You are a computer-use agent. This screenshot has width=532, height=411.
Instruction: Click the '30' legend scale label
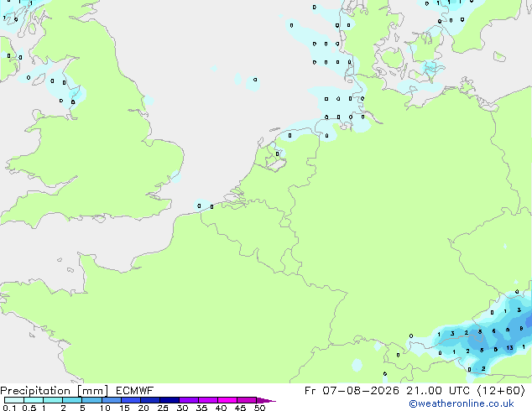[x=182, y=408]
